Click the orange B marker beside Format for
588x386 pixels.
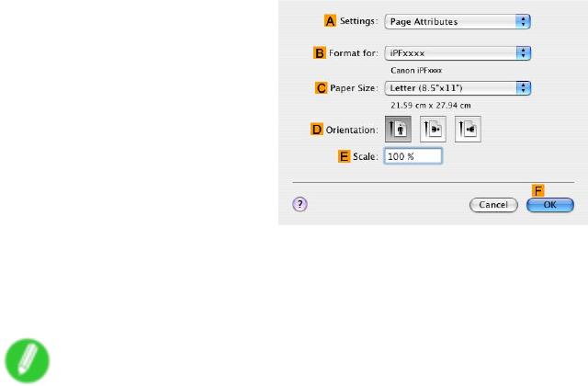(319, 53)
